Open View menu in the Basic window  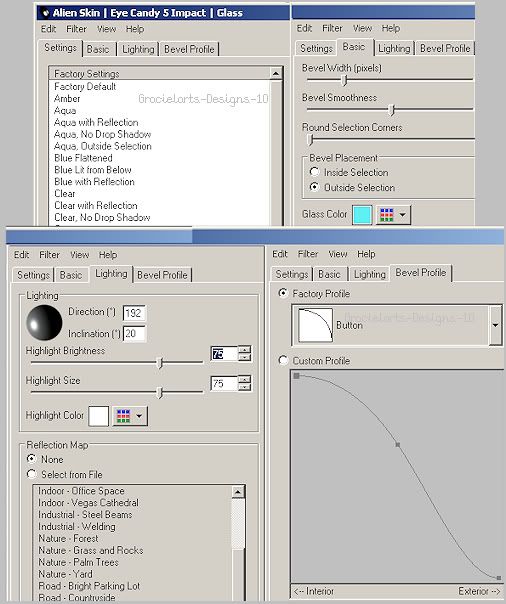(x=362, y=28)
